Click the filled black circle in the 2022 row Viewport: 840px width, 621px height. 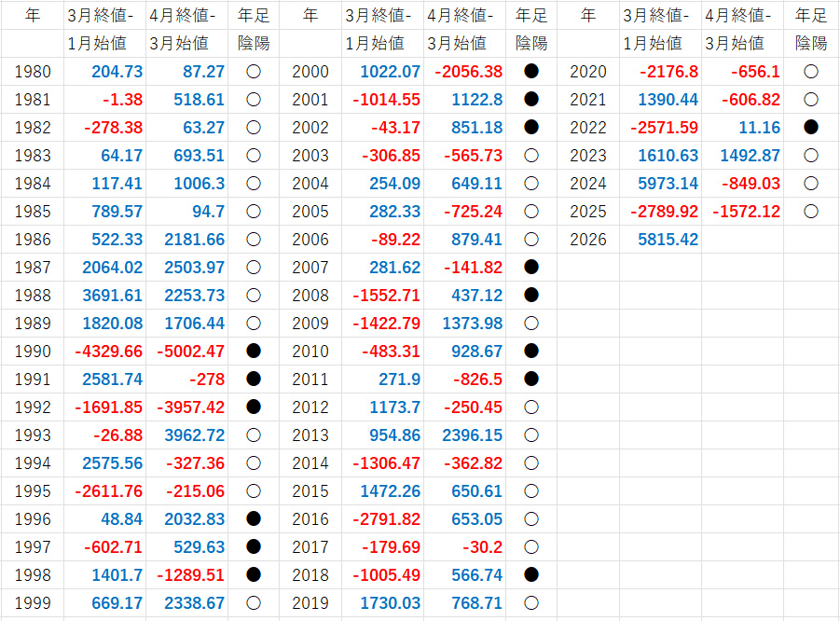coord(810,128)
